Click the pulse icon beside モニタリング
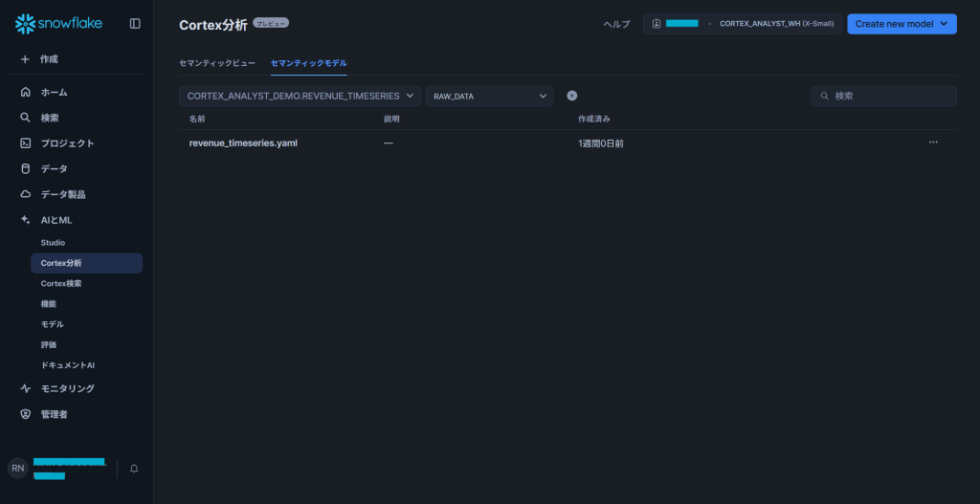The width and height of the screenshot is (980, 504). (25, 388)
